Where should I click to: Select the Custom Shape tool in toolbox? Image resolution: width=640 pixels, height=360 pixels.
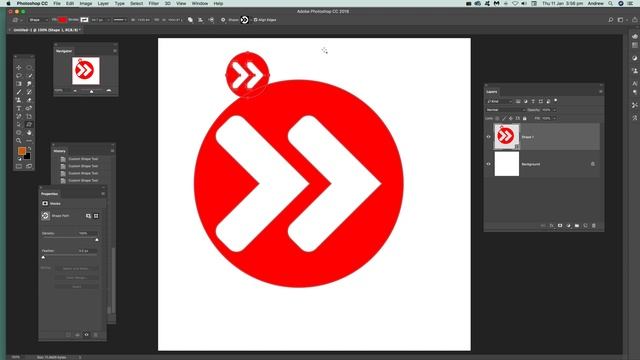(29, 124)
